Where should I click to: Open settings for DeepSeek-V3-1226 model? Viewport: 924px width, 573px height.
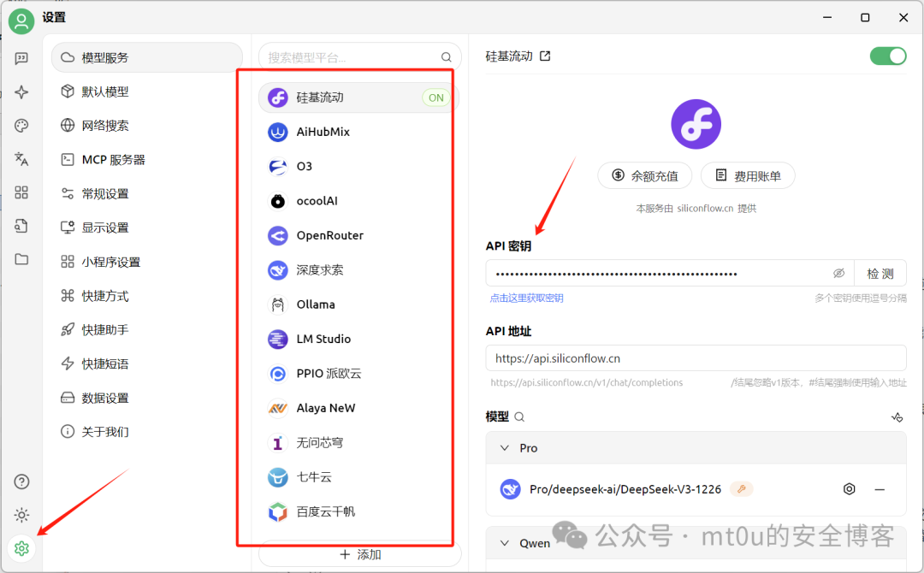(849, 489)
